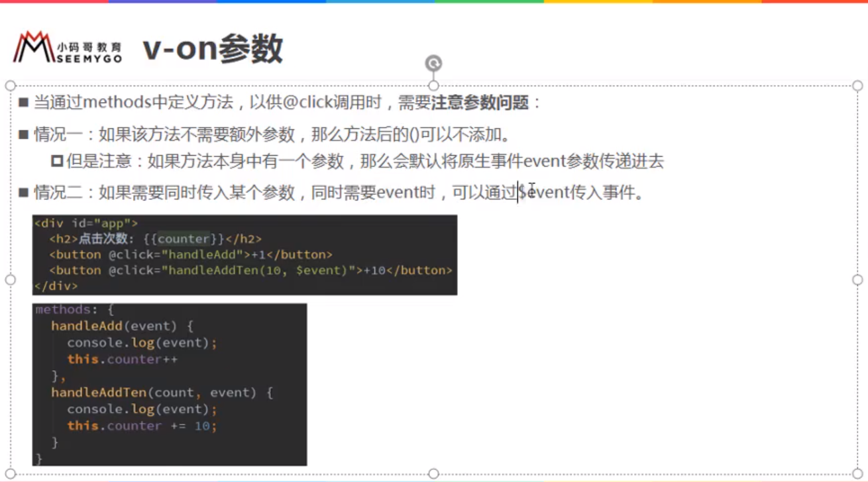This screenshot has width=868, height=482.
Task: Click the top-right corner handle of text box
Action: pos(857,85)
